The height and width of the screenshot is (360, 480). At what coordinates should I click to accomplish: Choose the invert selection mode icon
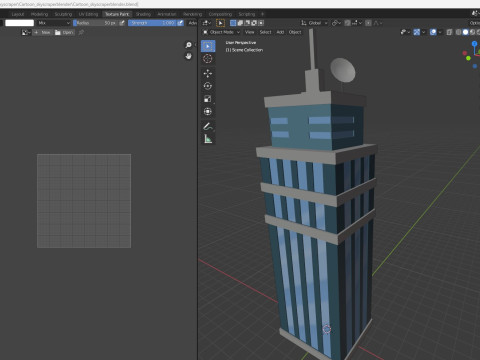click(x=254, y=23)
